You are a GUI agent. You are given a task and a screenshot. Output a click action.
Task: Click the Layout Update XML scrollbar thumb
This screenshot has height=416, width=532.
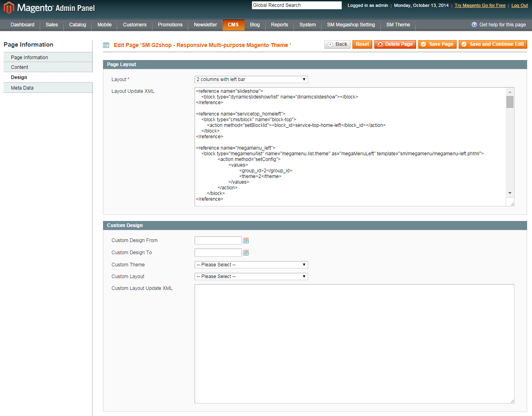510,102
